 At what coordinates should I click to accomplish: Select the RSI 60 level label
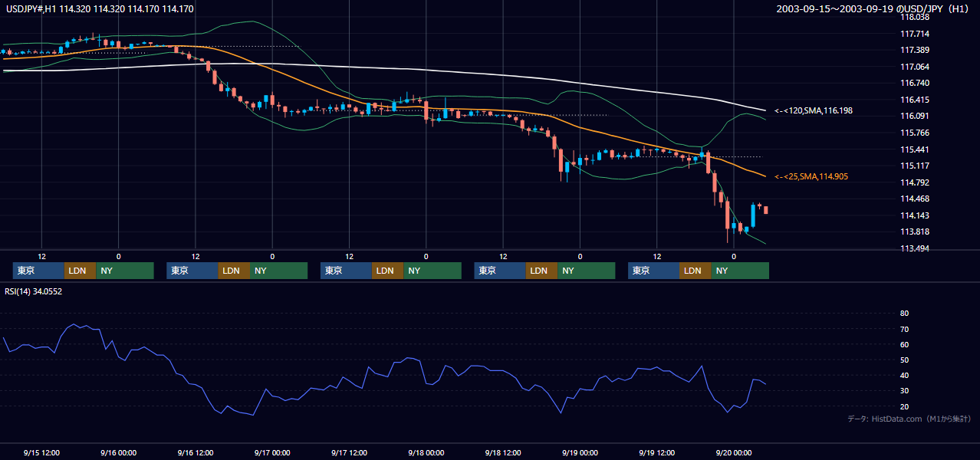tap(904, 344)
